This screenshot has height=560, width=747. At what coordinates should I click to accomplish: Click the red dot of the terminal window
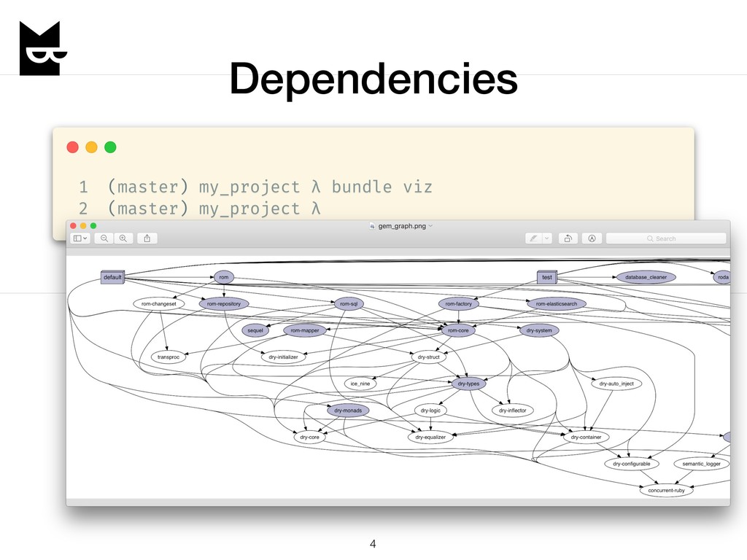coord(72,147)
